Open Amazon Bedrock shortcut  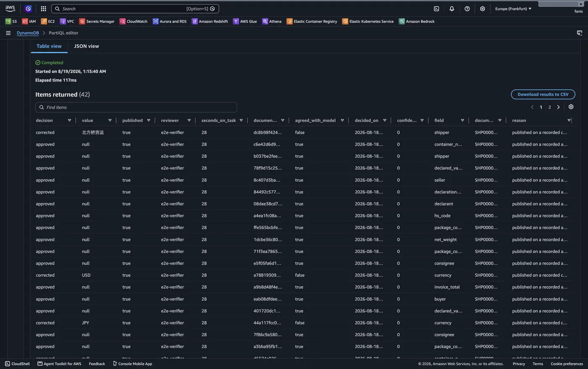click(x=417, y=21)
